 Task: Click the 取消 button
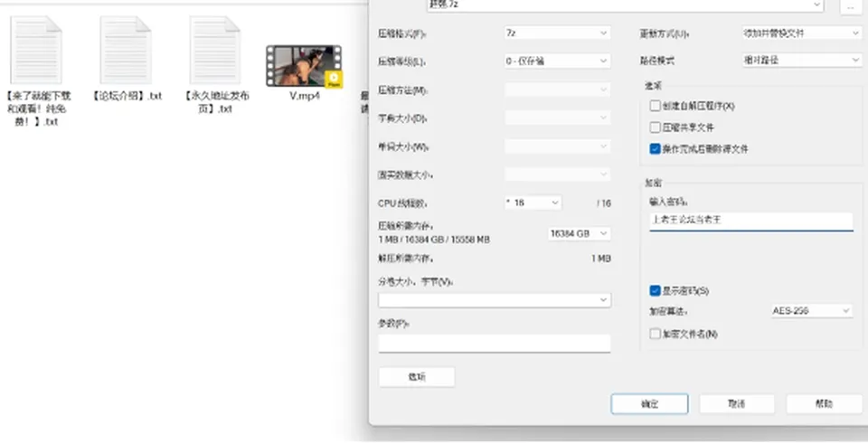coord(737,404)
